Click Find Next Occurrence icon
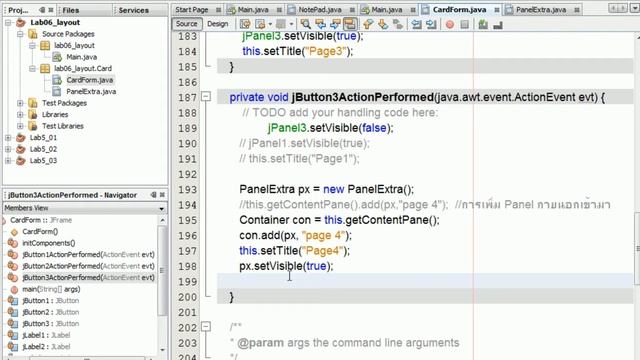The image size is (640, 360). (335, 24)
